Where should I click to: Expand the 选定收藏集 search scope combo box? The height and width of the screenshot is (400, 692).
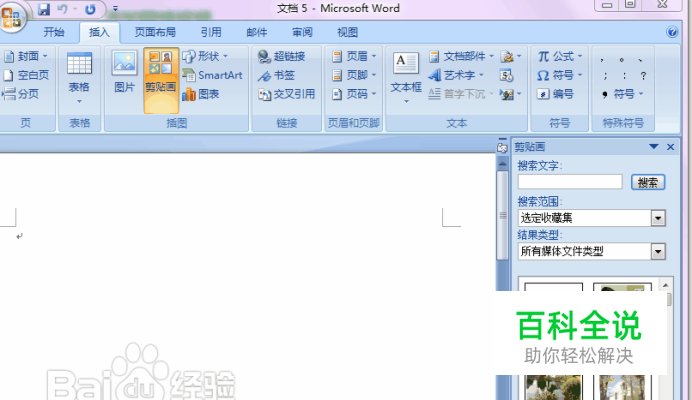pos(658,218)
